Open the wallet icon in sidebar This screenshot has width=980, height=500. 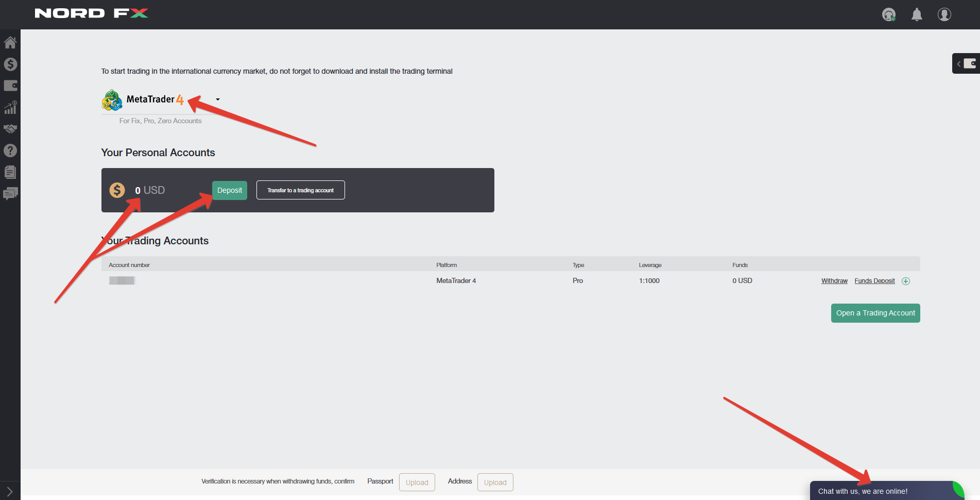pyautogui.click(x=10, y=86)
